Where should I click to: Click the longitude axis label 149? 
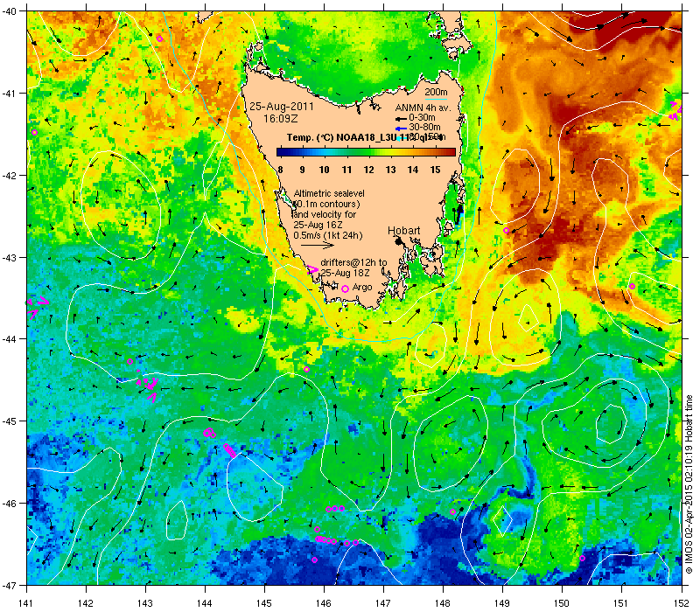click(x=502, y=603)
